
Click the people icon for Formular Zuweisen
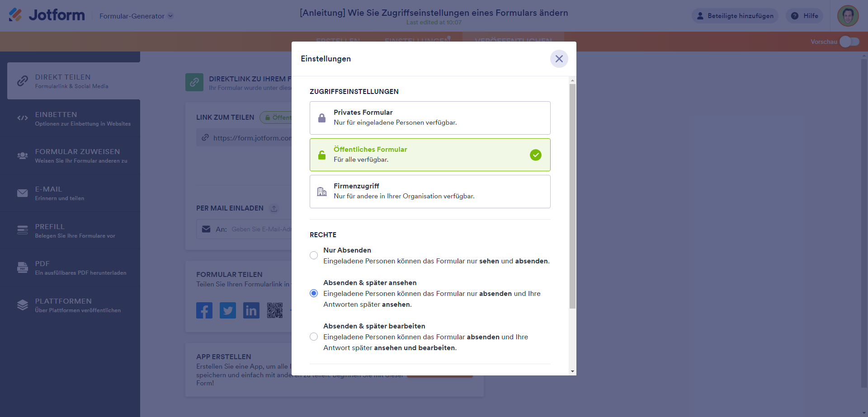23,155
